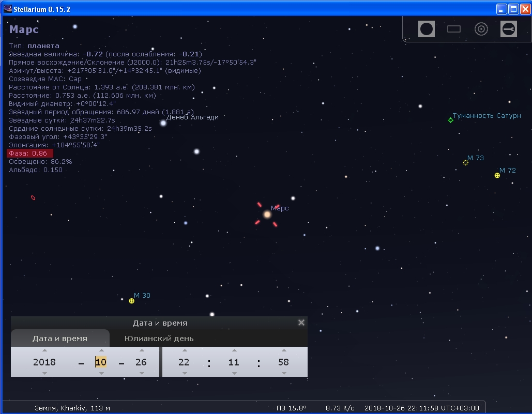Select the Дата и время tab

click(60, 339)
